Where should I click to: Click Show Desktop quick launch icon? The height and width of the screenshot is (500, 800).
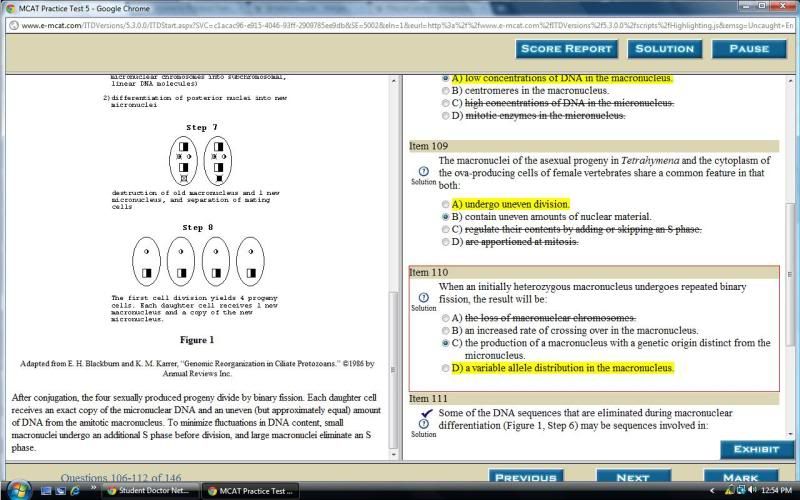pyautogui.click(x=46, y=491)
